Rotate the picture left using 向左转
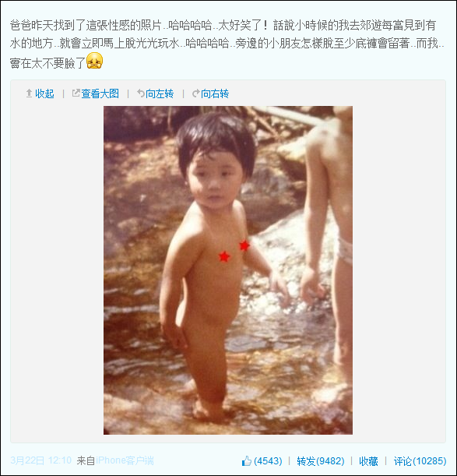 coord(160,93)
